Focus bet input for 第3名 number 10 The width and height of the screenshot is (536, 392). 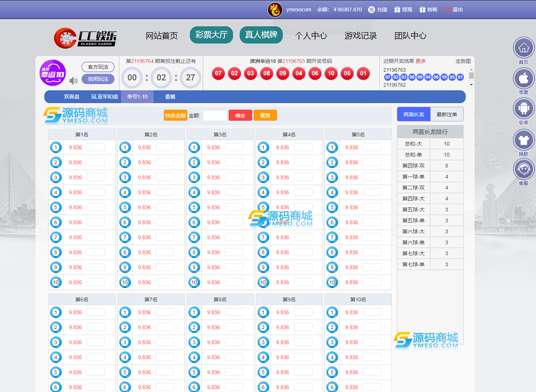(x=234, y=282)
